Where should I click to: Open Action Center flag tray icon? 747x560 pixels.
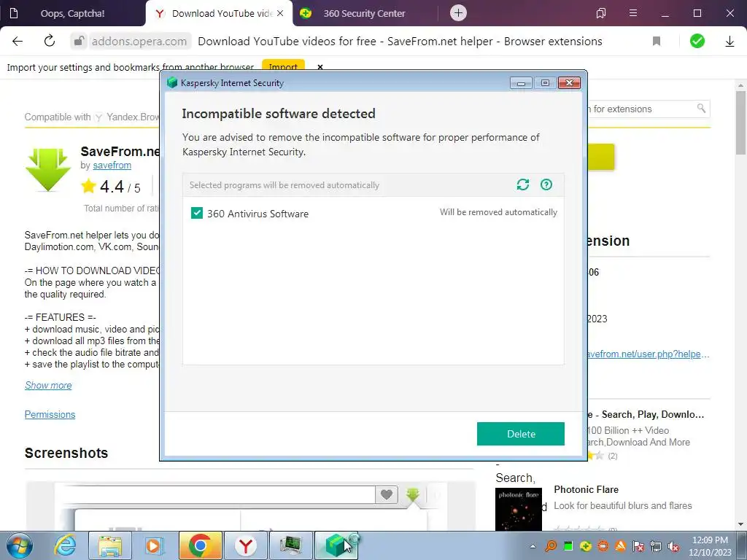(x=638, y=546)
